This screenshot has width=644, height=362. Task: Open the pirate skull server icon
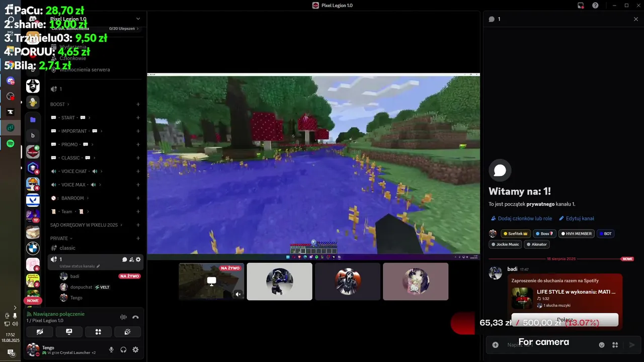(x=33, y=86)
